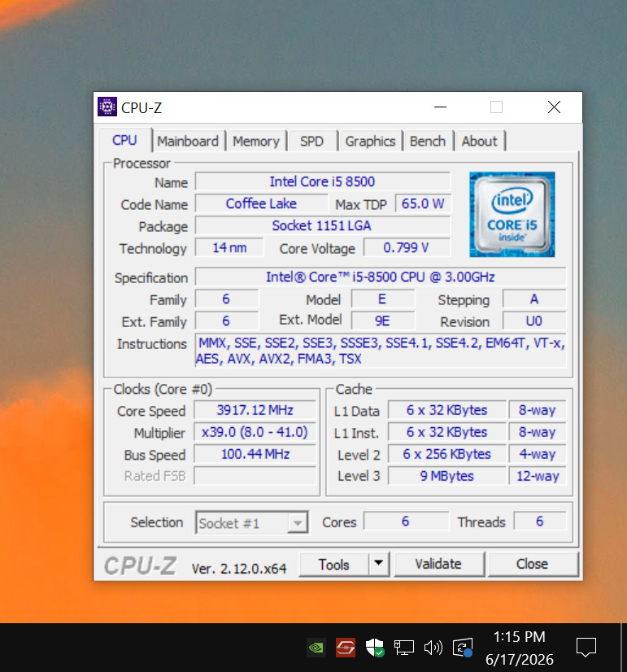627x672 pixels.
Task: Open the SPD tab
Action: [x=311, y=141]
